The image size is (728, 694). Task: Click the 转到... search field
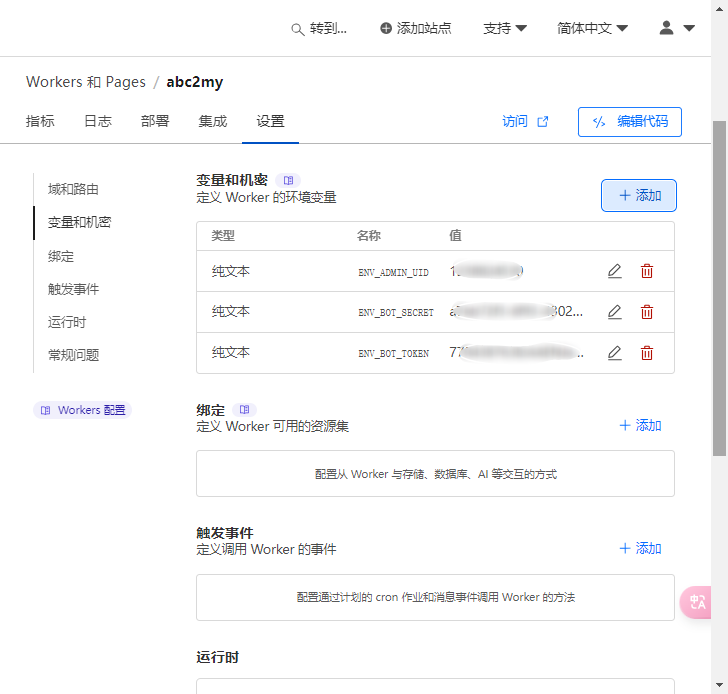click(x=319, y=29)
